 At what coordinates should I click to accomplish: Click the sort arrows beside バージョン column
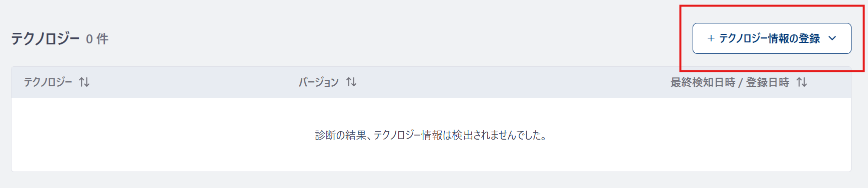point(351,82)
